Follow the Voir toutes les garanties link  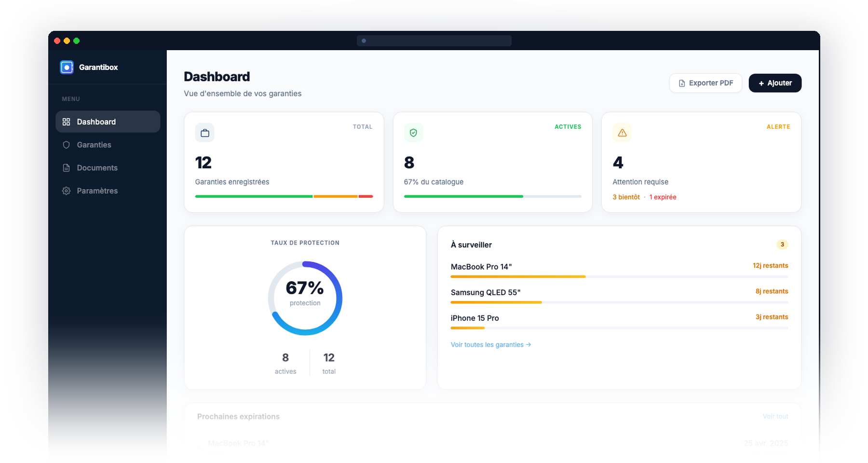pyautogui.click(x=491, y=345)
